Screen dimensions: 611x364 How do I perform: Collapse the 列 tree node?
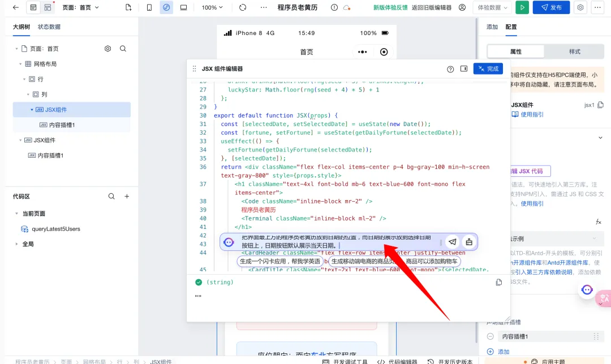pos(28,94)
